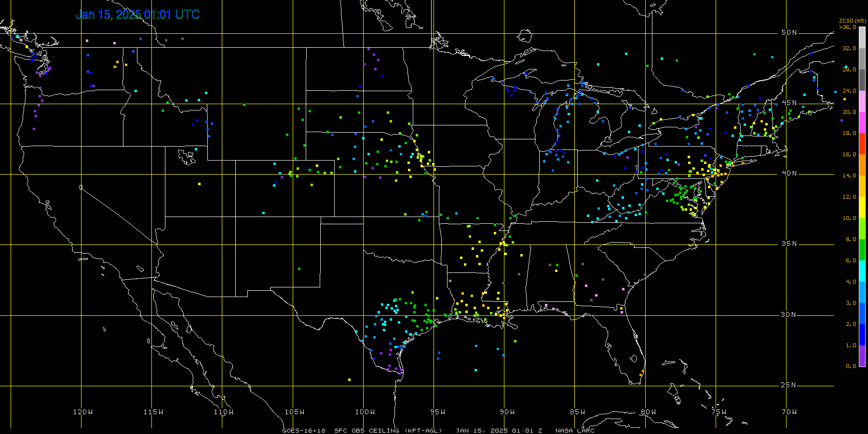Select the '4.0' legend value
The height and width of the screenshot is (434, 868).
[851, 282]
